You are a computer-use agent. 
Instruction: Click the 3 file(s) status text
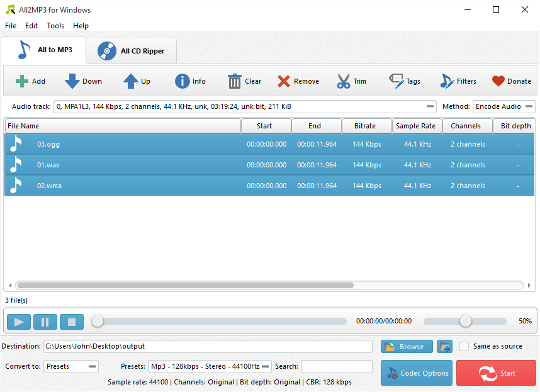point(16,300)
